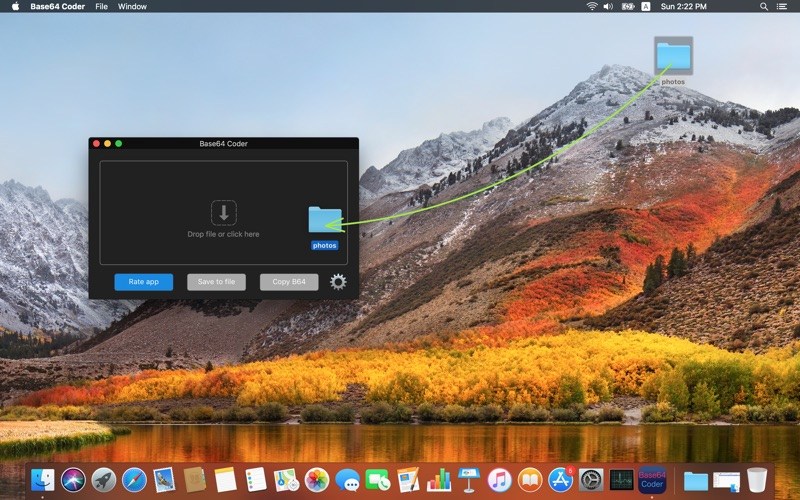The width and height of the screenshot is (800, 500).
Task: Show Wi-Fi status menu
Action: tap(592, 6)
